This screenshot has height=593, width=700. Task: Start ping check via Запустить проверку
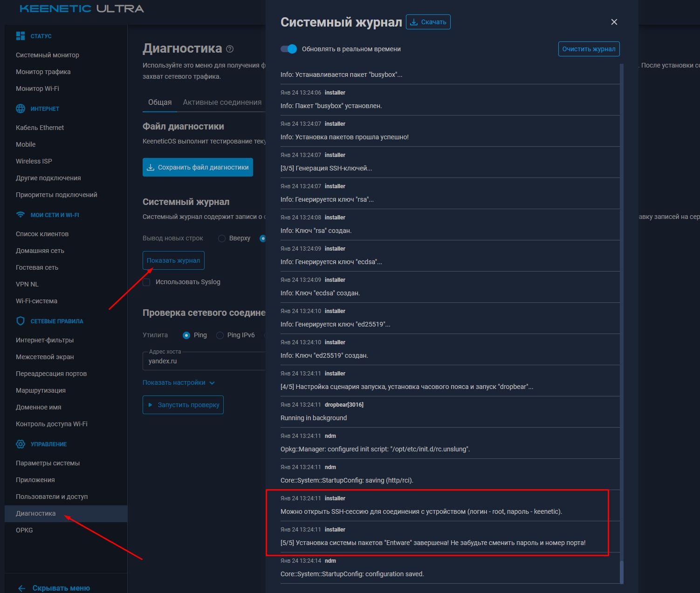point(183,404)
